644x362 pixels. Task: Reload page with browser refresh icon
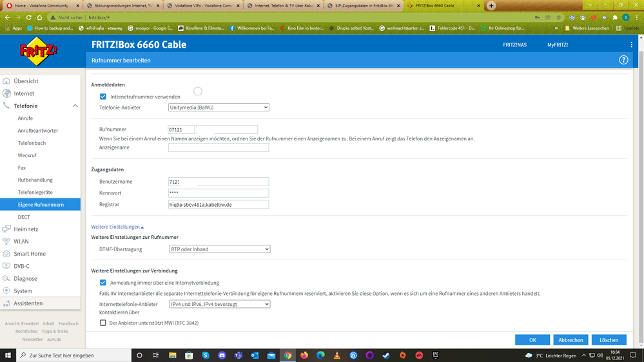click(x=29, y=17)
